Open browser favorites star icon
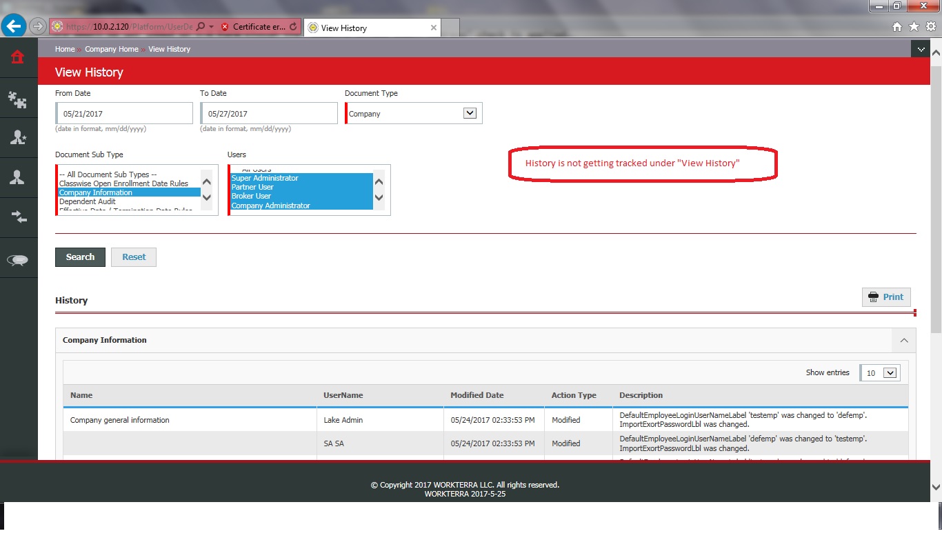The width and height of the screenshot is (942, 560). [914, 27]
